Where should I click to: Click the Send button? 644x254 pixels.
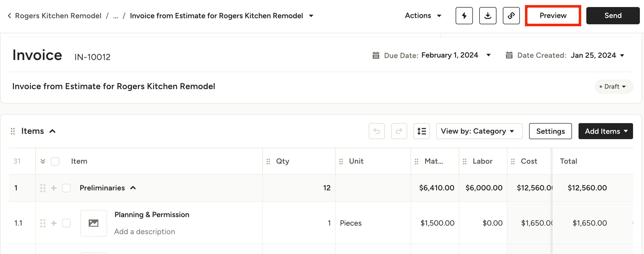(613, 16)
